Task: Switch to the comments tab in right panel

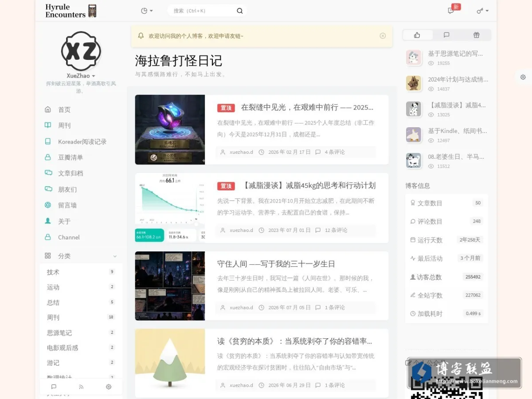Action: [x=446, y=35]
